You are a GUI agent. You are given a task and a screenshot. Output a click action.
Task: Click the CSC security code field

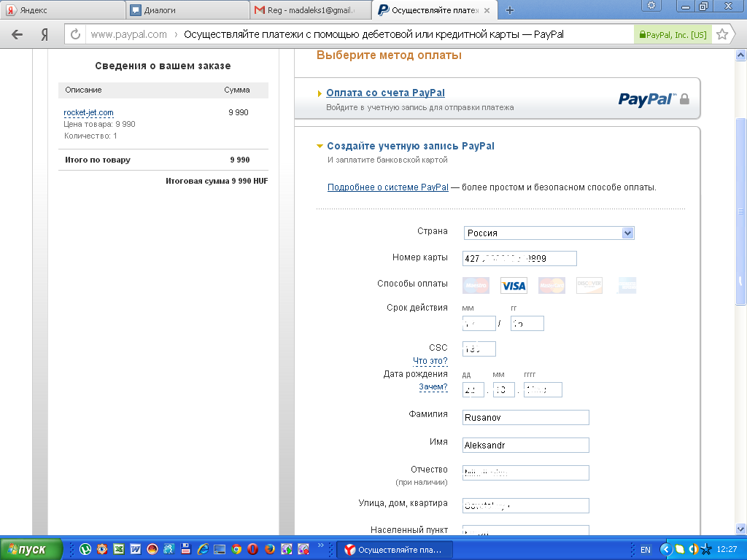pos(479,349)
